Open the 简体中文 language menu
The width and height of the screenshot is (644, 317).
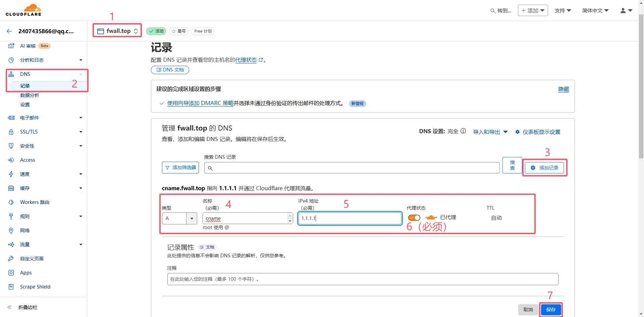pyautogui.click(x=595, y=11)
